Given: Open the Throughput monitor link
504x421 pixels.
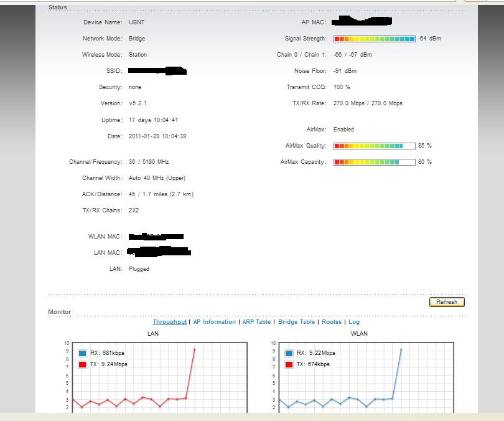Looking at the screenshot, I should click(x=170, y=322).
